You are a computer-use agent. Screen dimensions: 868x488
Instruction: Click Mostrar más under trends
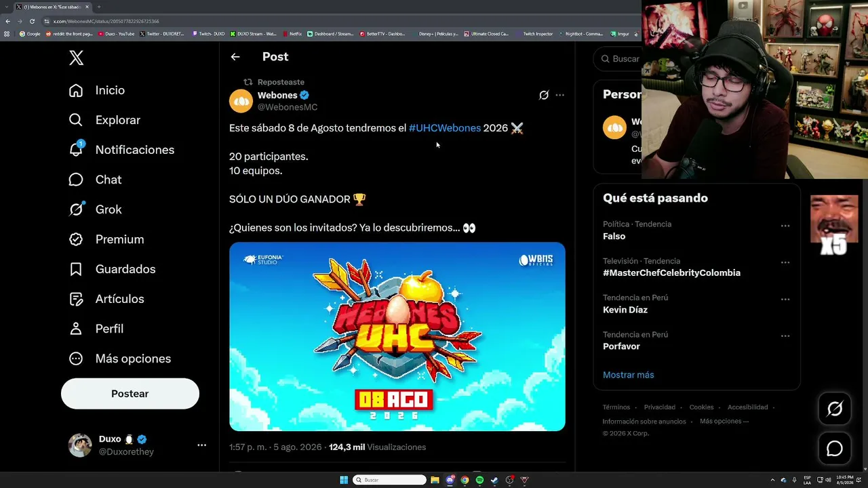tap(629, 375)
